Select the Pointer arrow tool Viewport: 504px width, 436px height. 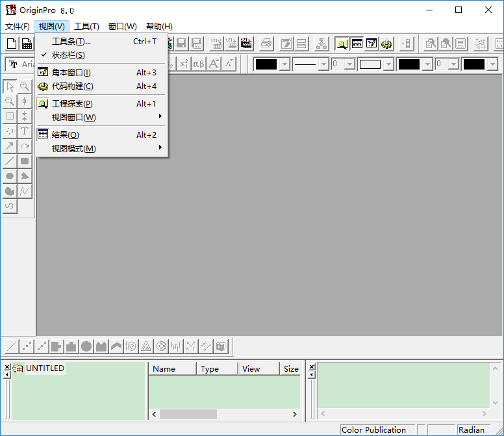(x=10, y=86)
